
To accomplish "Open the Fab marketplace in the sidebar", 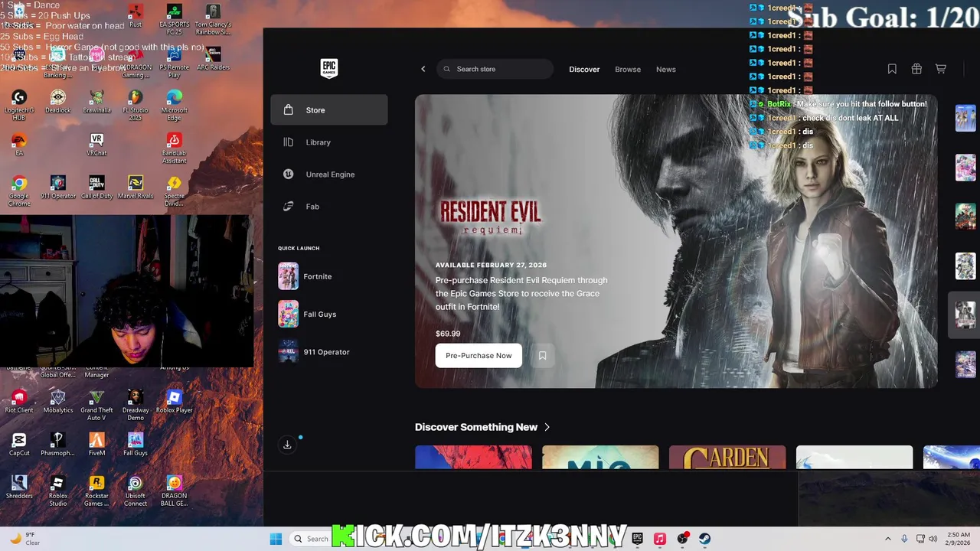I will coord(329,207).
